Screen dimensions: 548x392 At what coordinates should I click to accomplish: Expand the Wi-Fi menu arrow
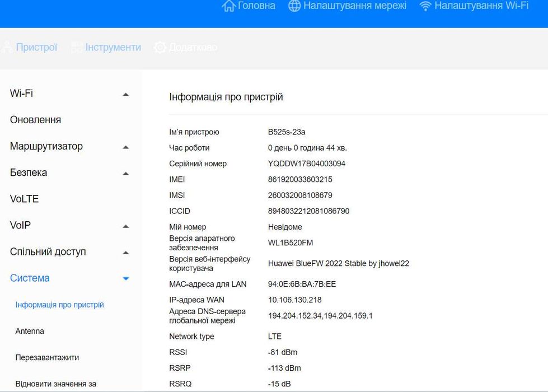[x=126, y=95]
